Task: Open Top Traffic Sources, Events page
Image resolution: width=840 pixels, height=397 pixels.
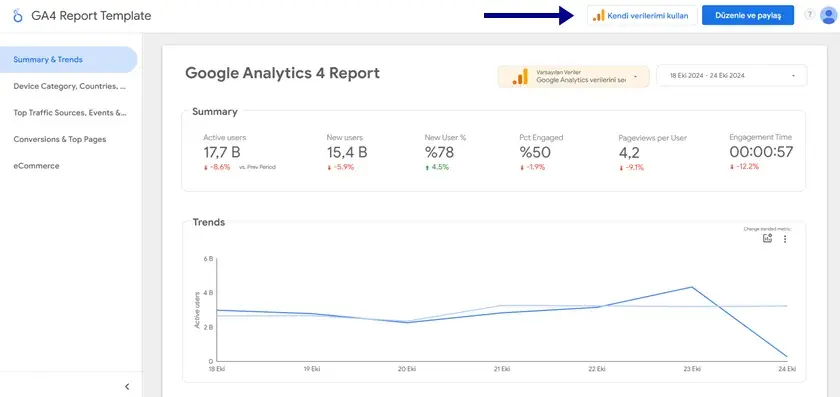Action: coord(70,113)
